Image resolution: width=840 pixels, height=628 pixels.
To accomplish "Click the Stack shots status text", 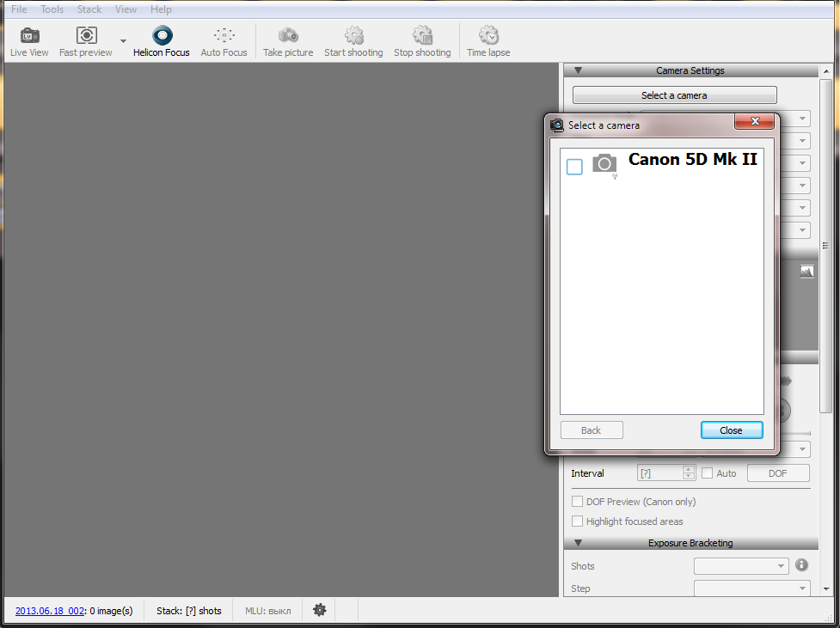I will click(x=188, y=611).
